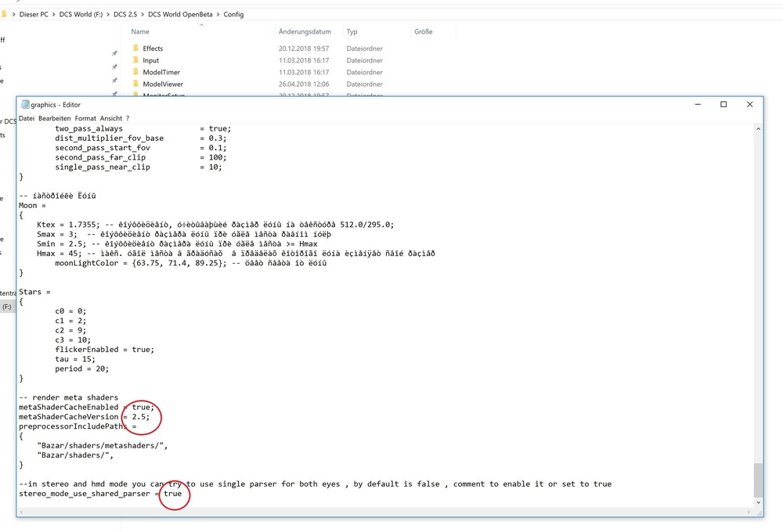Click the third pin icon in quick access

pos(114,81)
